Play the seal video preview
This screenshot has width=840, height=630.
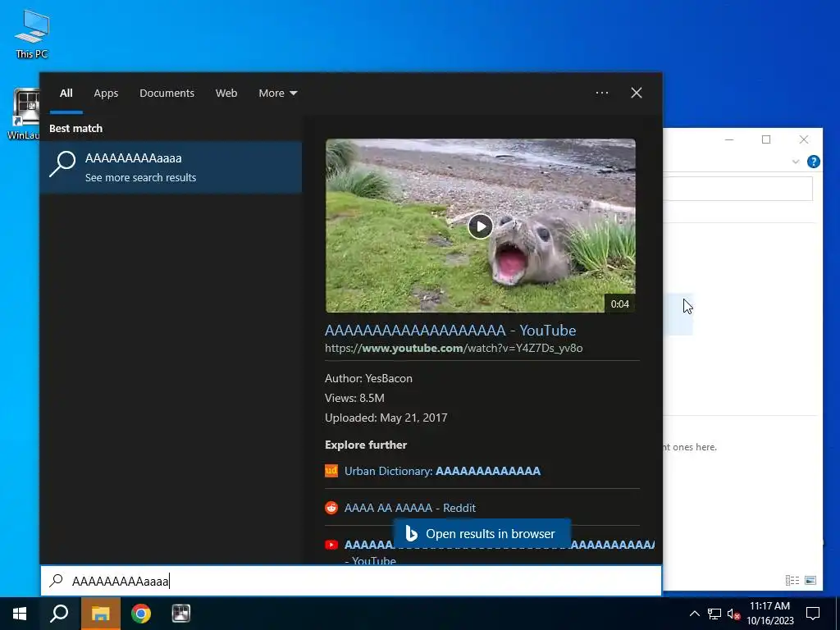click(481, 226)
